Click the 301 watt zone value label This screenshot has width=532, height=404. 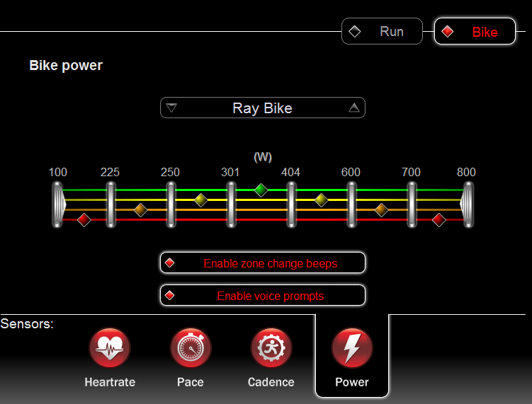click(230, 172)
